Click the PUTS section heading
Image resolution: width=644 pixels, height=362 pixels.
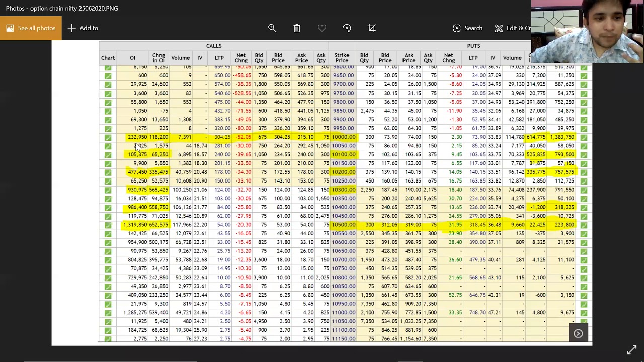pos(473,46)
